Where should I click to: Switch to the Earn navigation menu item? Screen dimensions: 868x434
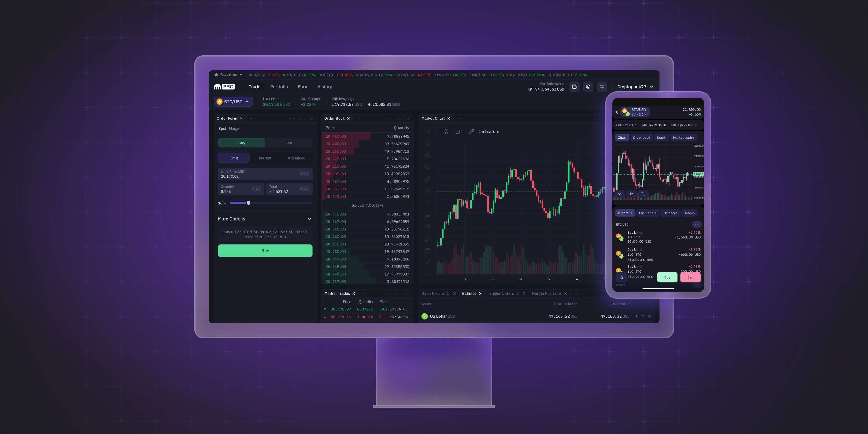(x=303, y=87)
